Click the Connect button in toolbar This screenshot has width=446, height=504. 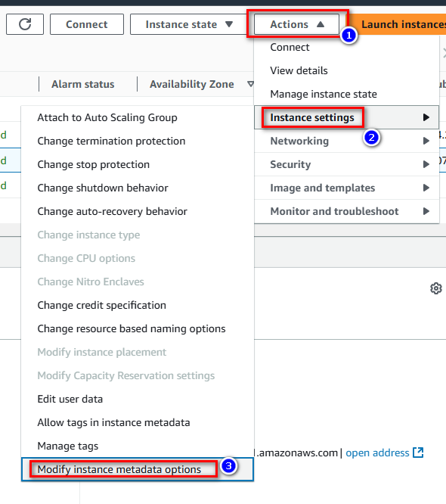coord(87,24)
